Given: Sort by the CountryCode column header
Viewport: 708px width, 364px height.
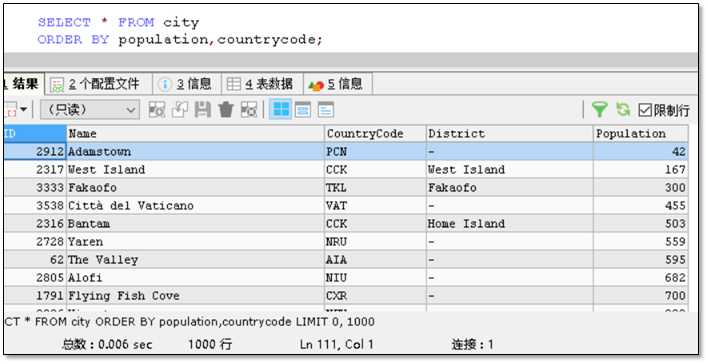Looking at the screenshot, I should tap(375, 134).
